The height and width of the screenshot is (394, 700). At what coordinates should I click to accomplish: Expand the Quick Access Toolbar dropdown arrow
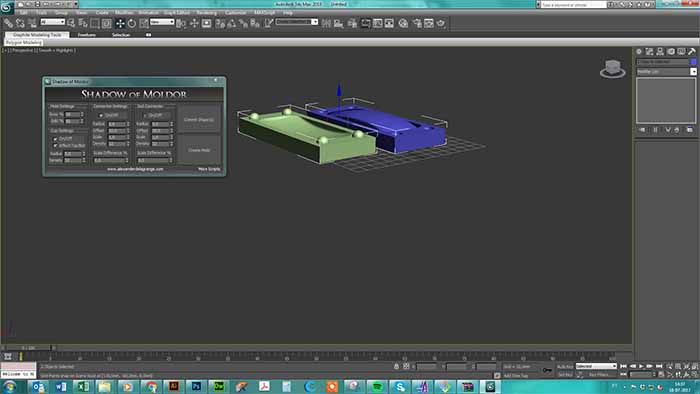(x=76, y=4)
